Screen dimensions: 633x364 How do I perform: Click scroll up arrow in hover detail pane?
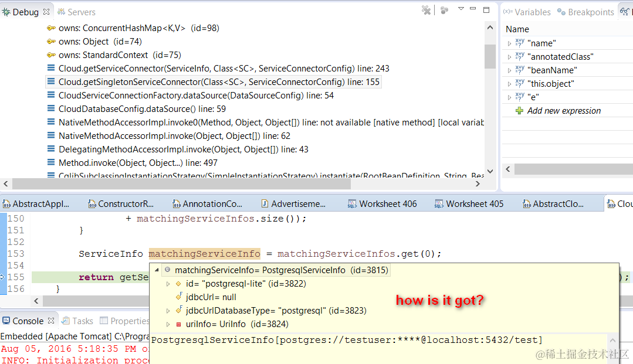click(x=612, y=340)
